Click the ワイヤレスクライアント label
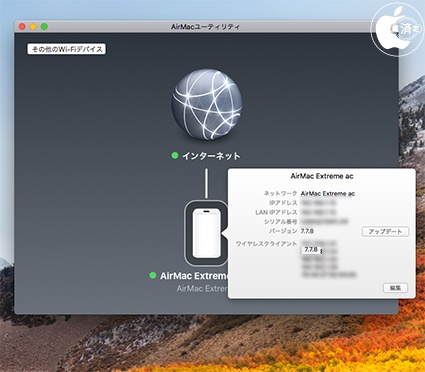425x372 pixels. pyautogui.click(x=266, y=244)
